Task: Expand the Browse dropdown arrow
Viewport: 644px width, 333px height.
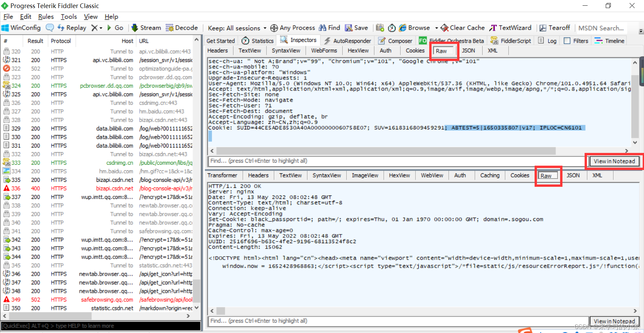Action: [436, 28]
